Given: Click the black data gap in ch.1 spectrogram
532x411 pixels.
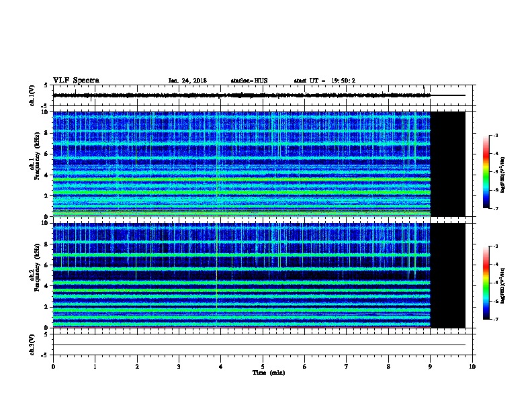Looking at the screenshot, I should pyautogui.click(x=447, y=164).
